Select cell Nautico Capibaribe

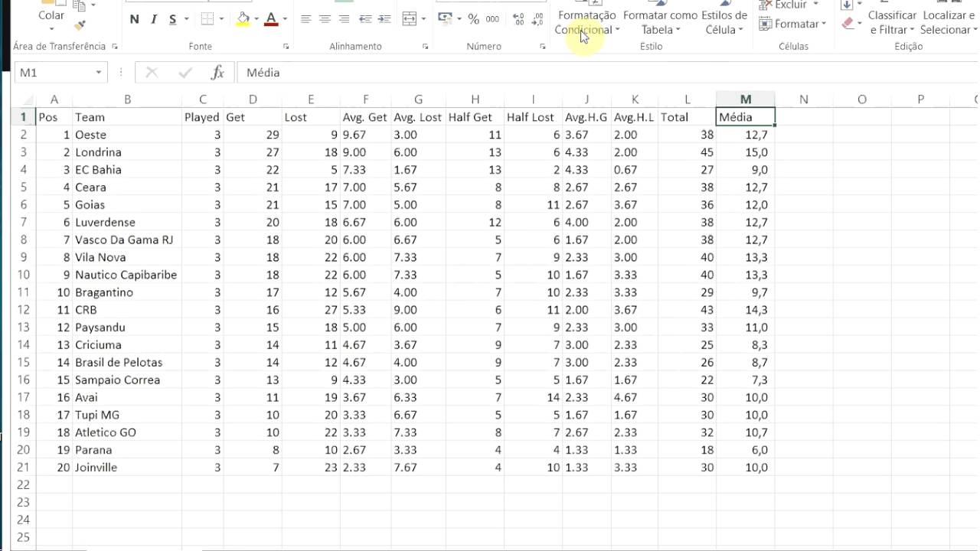click(x=127, y=275)
